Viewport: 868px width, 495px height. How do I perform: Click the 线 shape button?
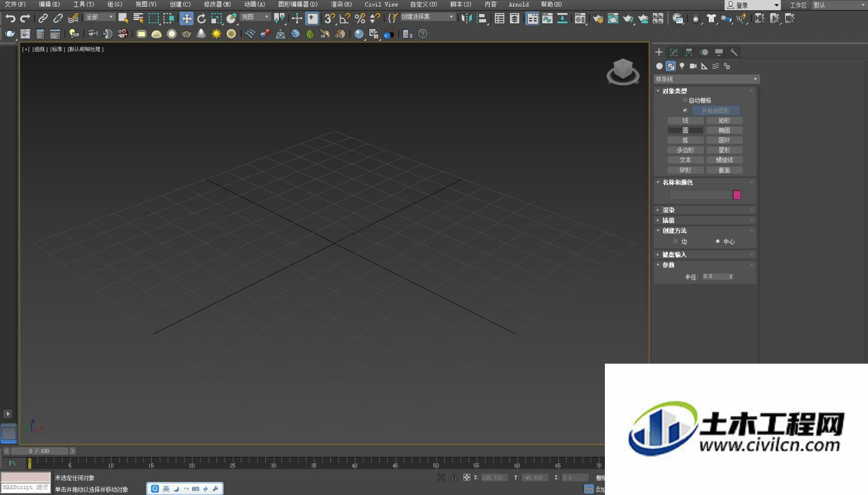[685, 120]
